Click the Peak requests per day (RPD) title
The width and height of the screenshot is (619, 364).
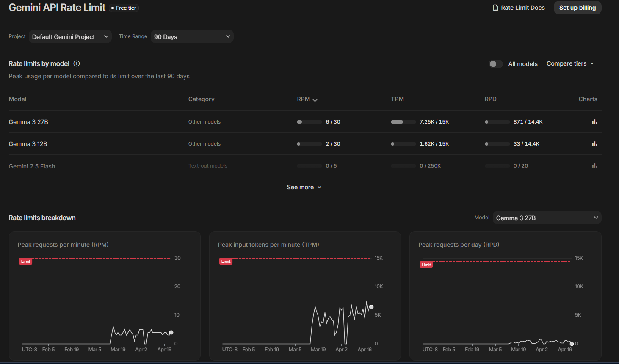click(459, 245)
